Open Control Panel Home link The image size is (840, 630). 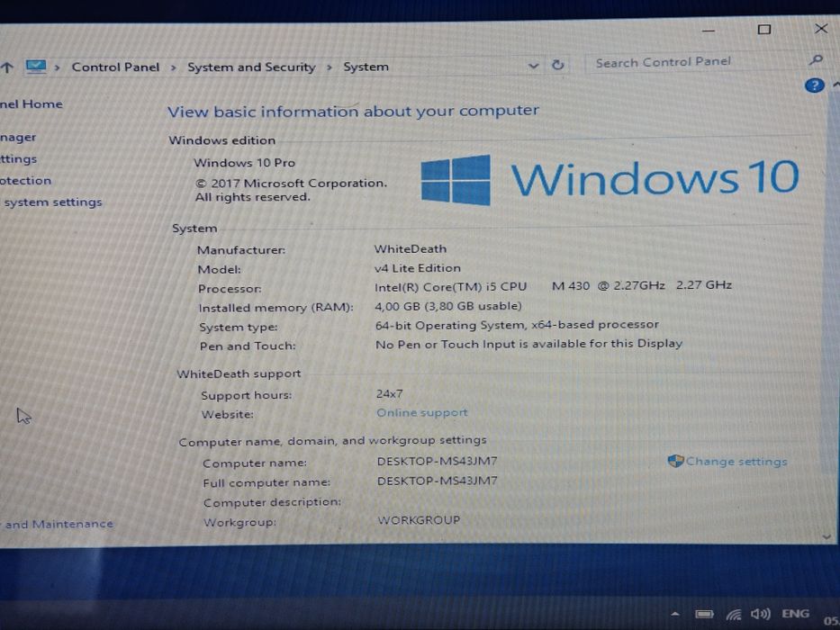pyautogui.click(x=32, y=103)
